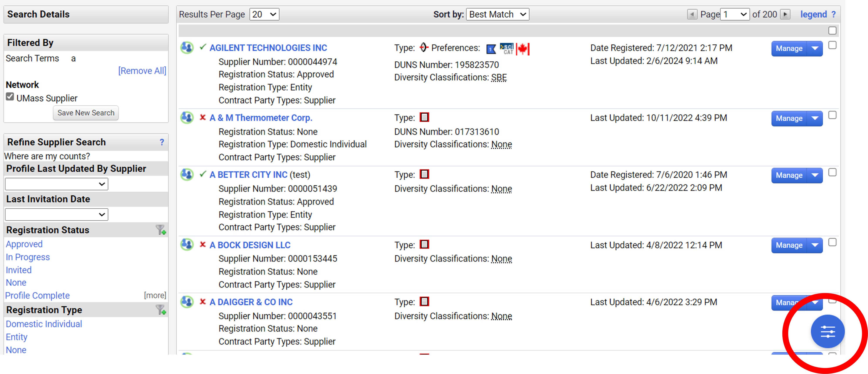Click Manage button for AGILENT TECHNOLOGIES INC
Image resolution: width=868 pixels, height=374 pixels.
click(x=789, y=49)
